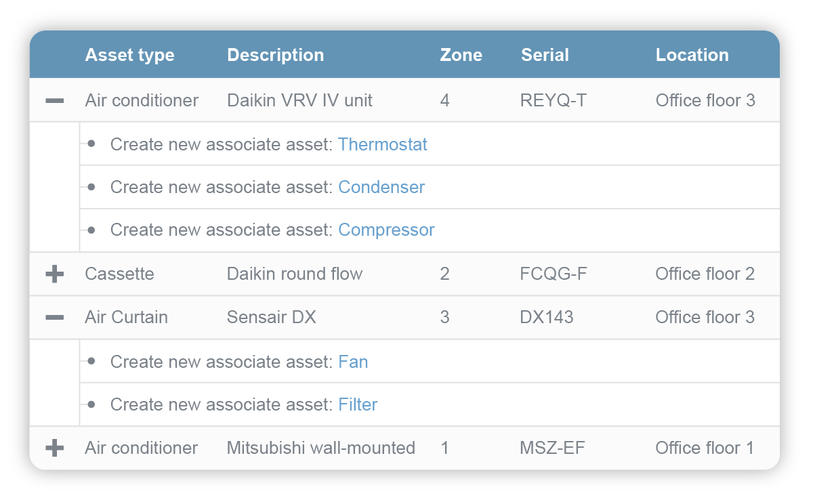Select the DX143 serial cell

[x=547, y=317]
